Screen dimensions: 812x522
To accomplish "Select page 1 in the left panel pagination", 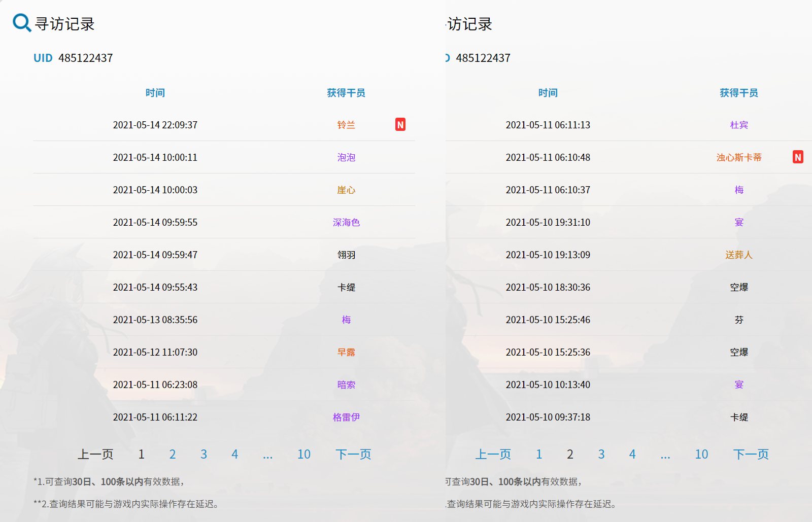I will 142,454.
